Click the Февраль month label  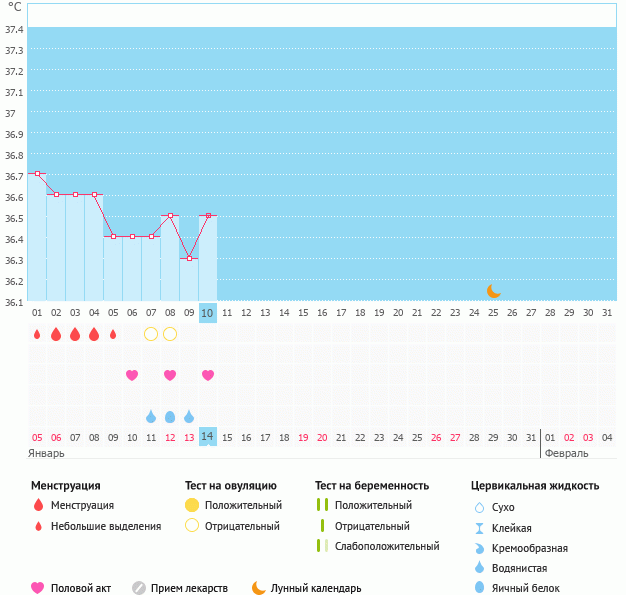565,453
